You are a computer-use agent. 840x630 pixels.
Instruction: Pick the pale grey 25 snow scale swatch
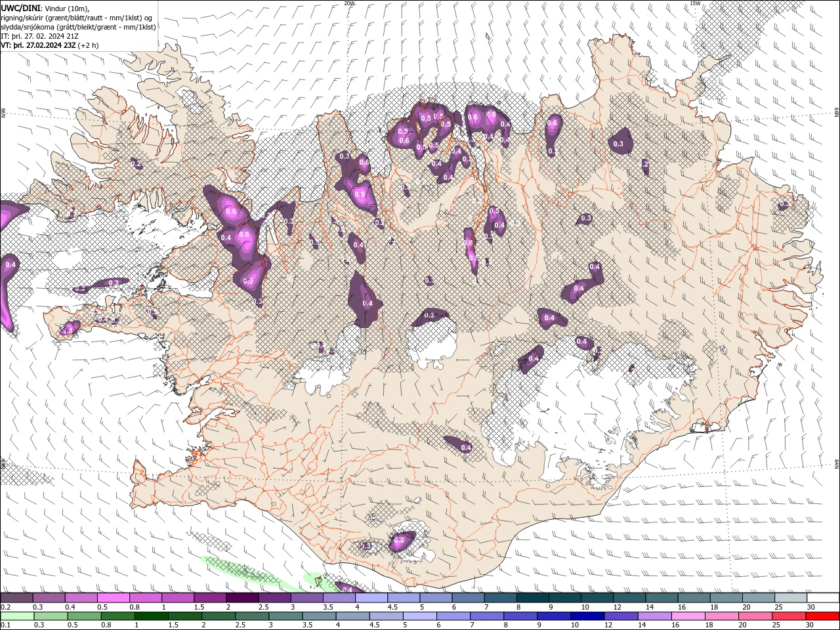point(791,598)
